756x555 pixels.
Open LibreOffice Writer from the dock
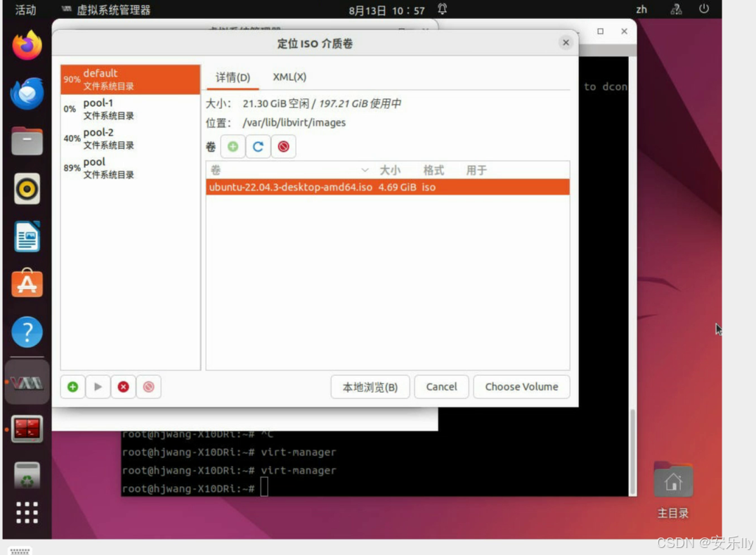27,236
